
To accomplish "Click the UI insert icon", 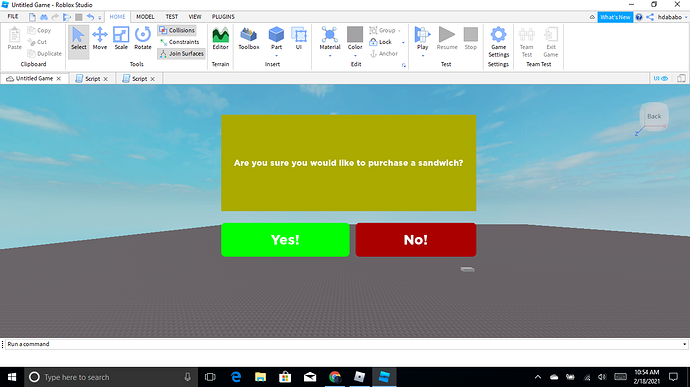I will (x=299, y=39).
